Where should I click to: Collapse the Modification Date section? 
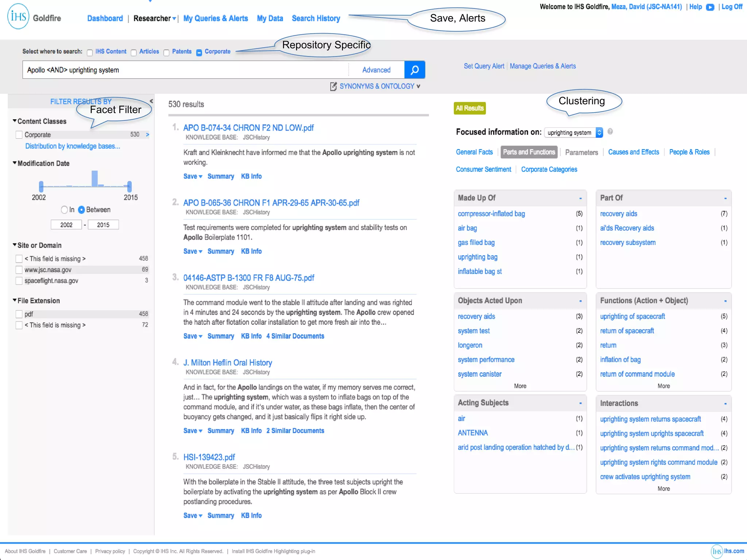15,163
